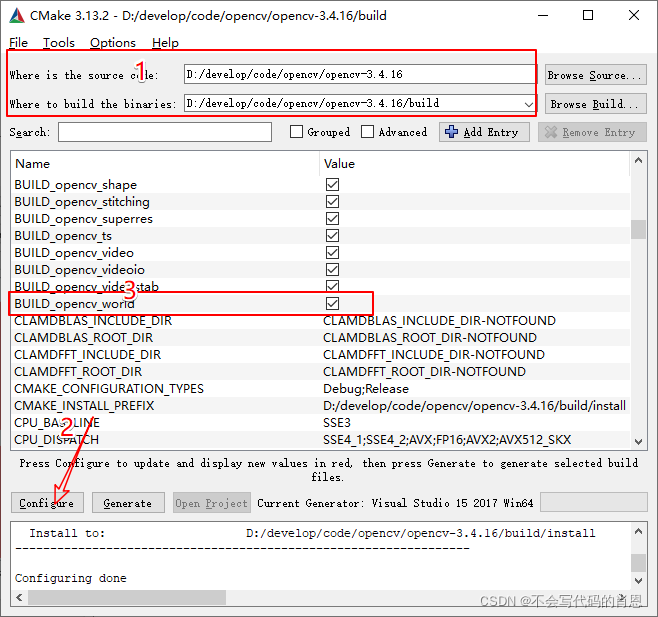Select the CLAMDBLAS_ROOT_DIR entry name
This screenshot has height=617, width=658.
coord(84,337)
